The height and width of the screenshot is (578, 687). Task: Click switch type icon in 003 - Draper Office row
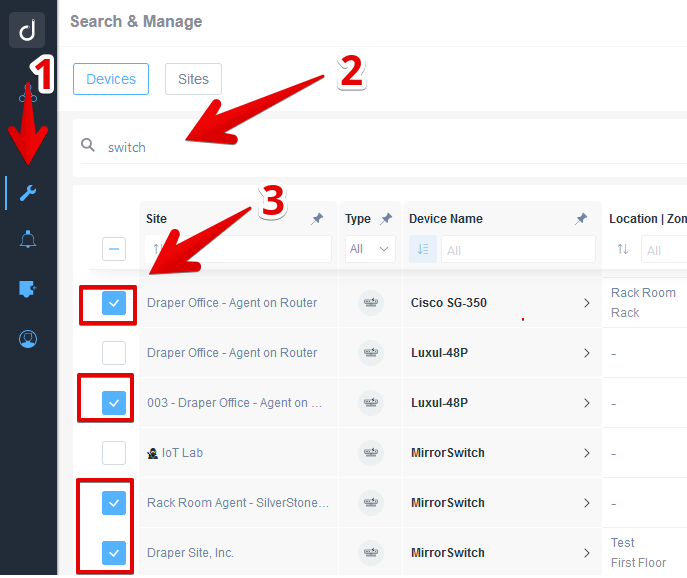coord(371,403)
